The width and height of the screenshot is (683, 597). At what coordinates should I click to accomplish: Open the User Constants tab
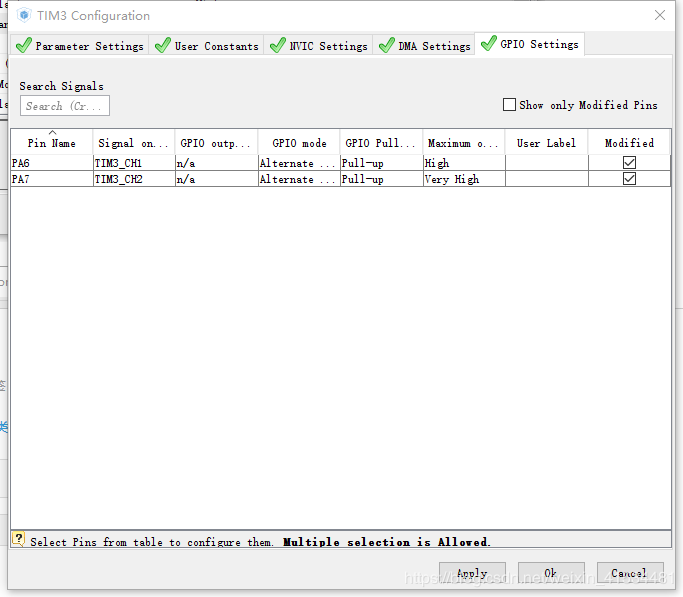pos(206,45)
